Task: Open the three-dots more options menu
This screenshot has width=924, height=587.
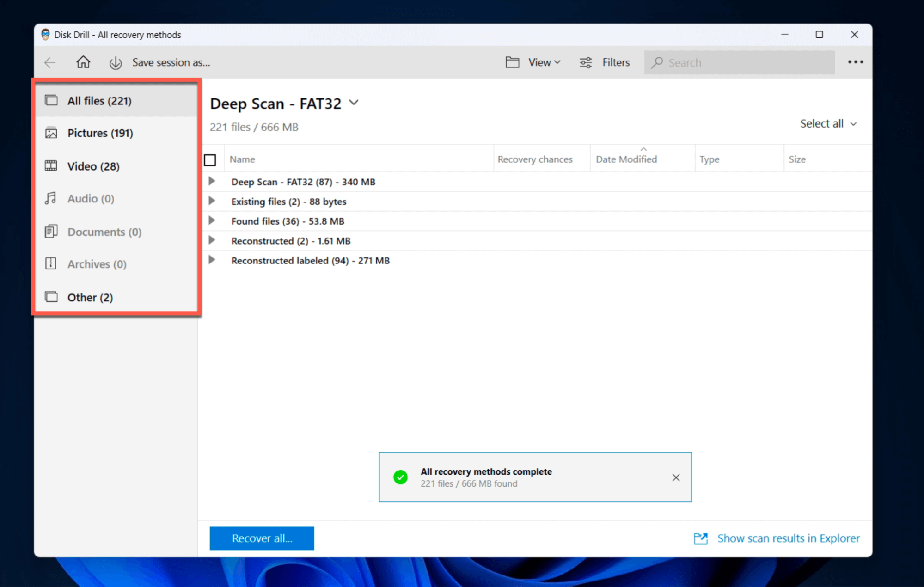Action: tap(855, 62)
